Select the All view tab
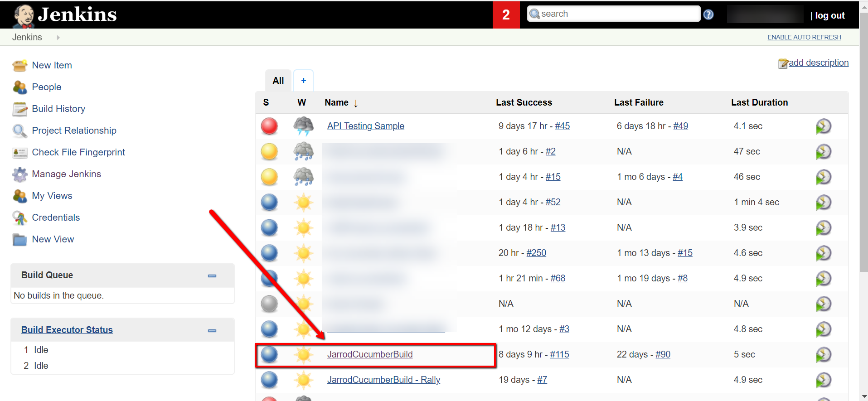 click(x=278, y=81)
